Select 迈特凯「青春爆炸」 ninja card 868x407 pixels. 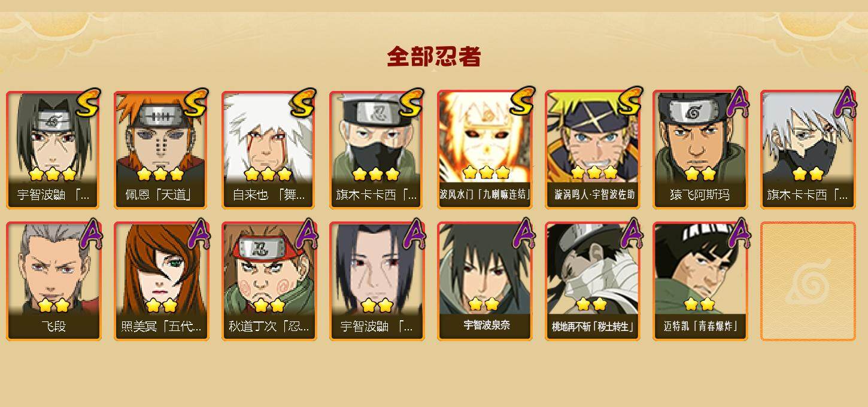(x=700, y=281)
